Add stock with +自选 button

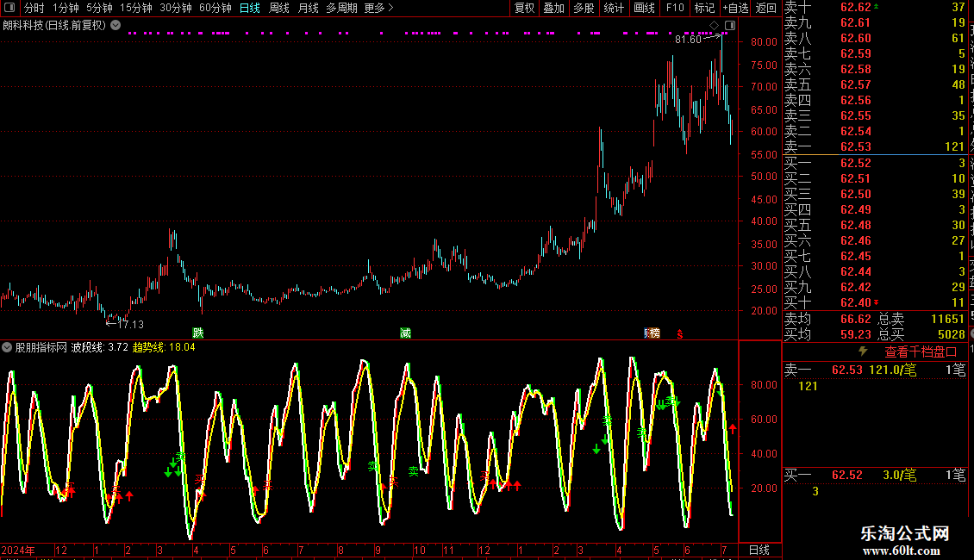(x=735, y=8)
